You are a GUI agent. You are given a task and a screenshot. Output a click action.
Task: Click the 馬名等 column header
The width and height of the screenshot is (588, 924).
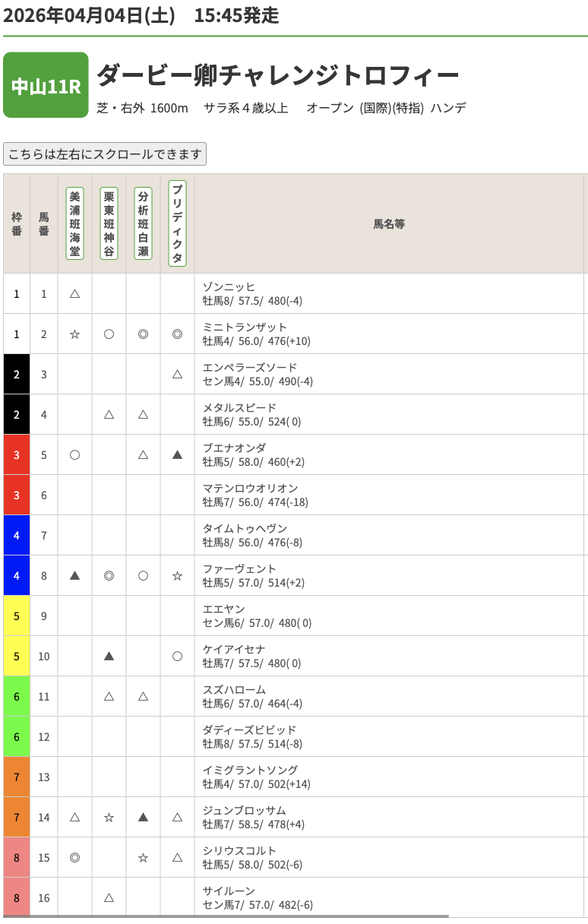coord(389,224)
